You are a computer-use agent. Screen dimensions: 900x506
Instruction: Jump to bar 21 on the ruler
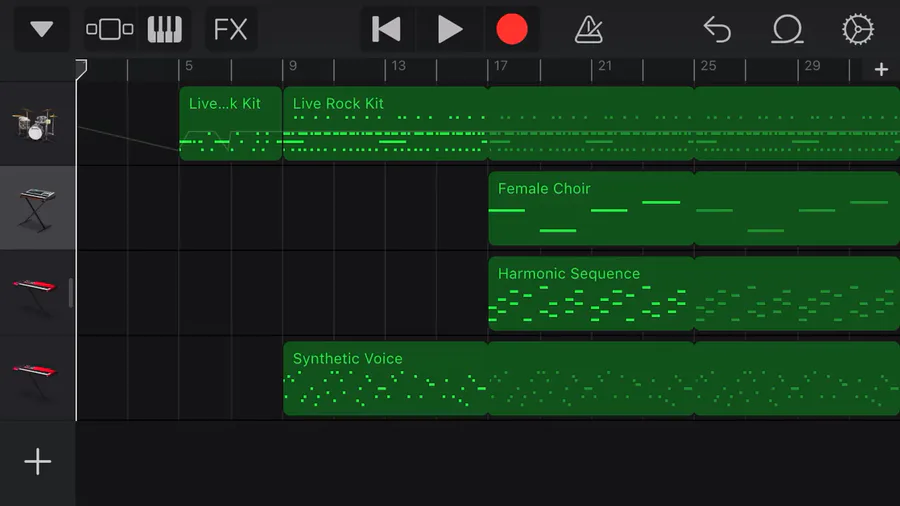pos(604,66)
